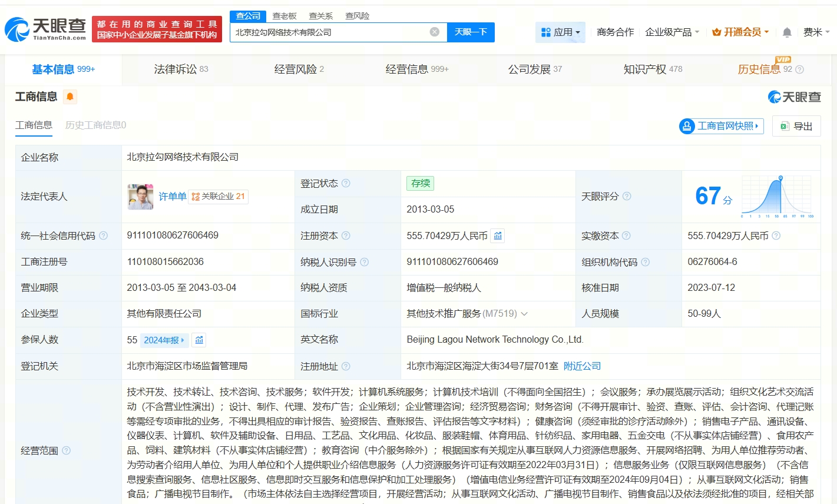The image size is (837, 504).
Task: Open the notification bell
Action: 787,32
